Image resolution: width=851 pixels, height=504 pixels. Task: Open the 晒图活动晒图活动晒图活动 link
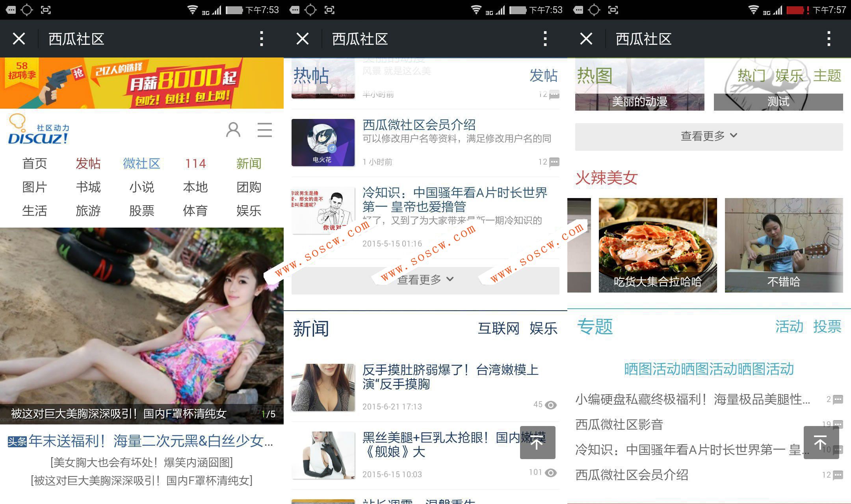pyautogui.click(x=709, y=369)
